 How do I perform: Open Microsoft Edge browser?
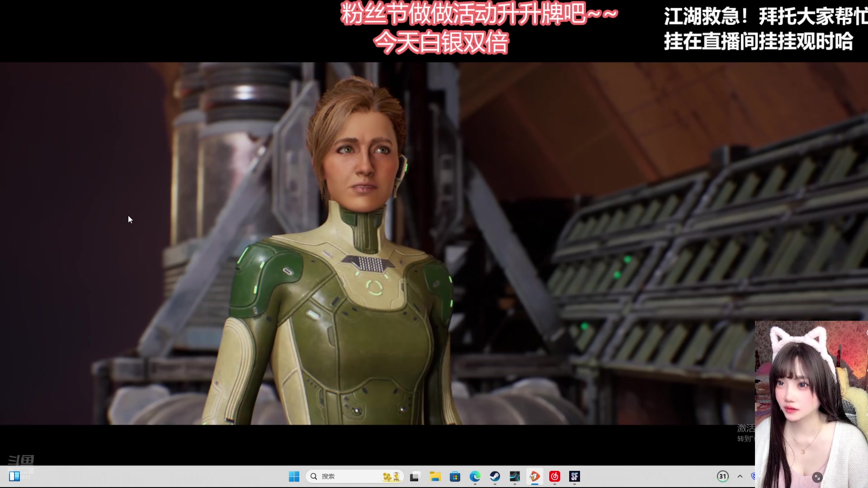point(475,476)
